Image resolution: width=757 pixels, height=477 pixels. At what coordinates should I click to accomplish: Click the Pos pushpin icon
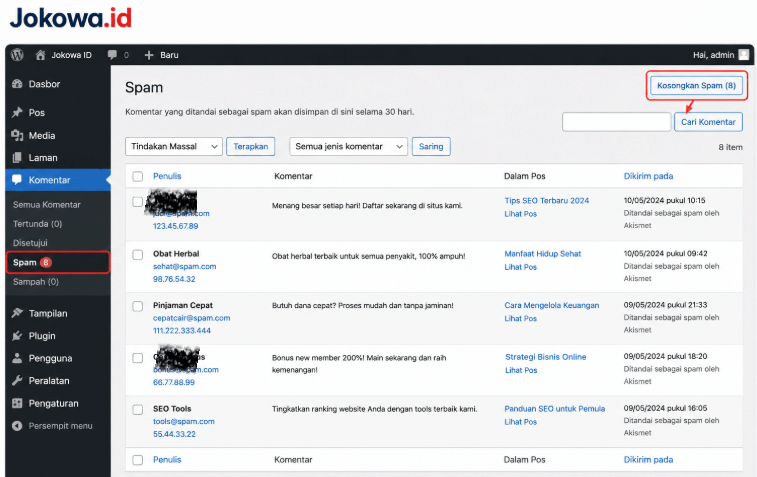pyautogui.click(x=17, y=112)
